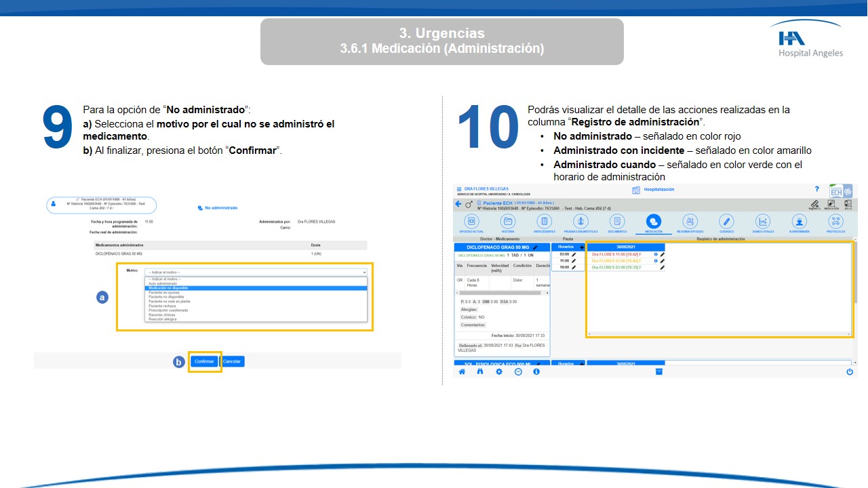Open the hamburger menu beside DRA FLORES VILLEGAS
Screen dimensions: 868x488
click(x=459, y=189)
